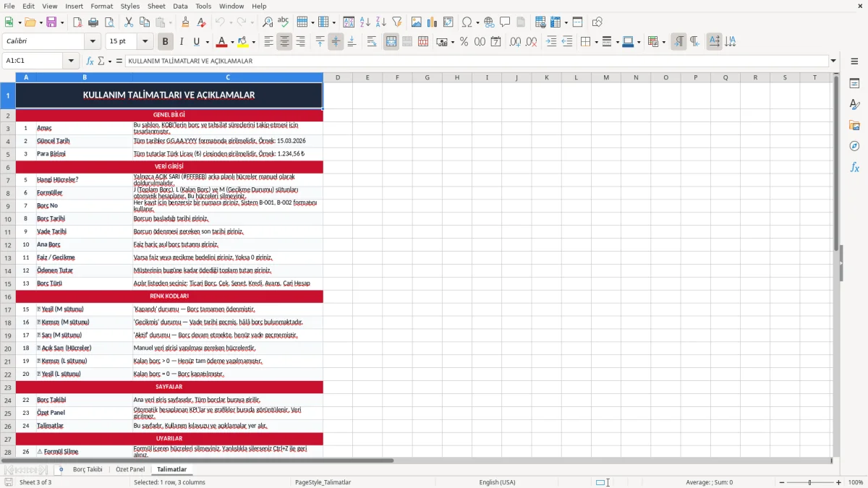Click row 16 header
868x488 pixels.
tap(8, 296)
